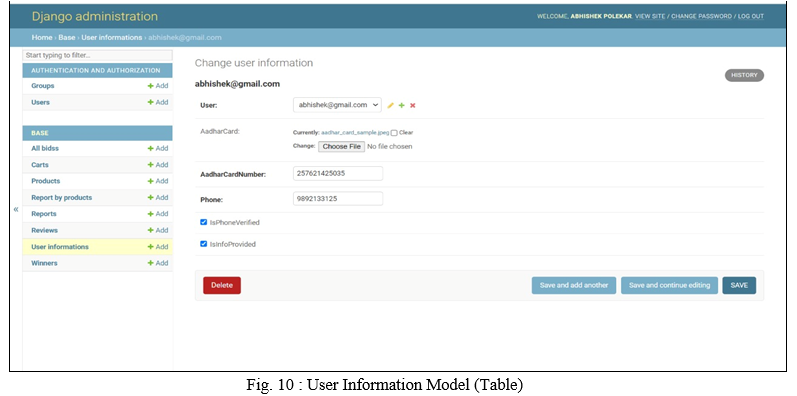Open User informations in the sidebar
Image resolution: width=797 pixels, height=396 pixels.
click(60, 247)
